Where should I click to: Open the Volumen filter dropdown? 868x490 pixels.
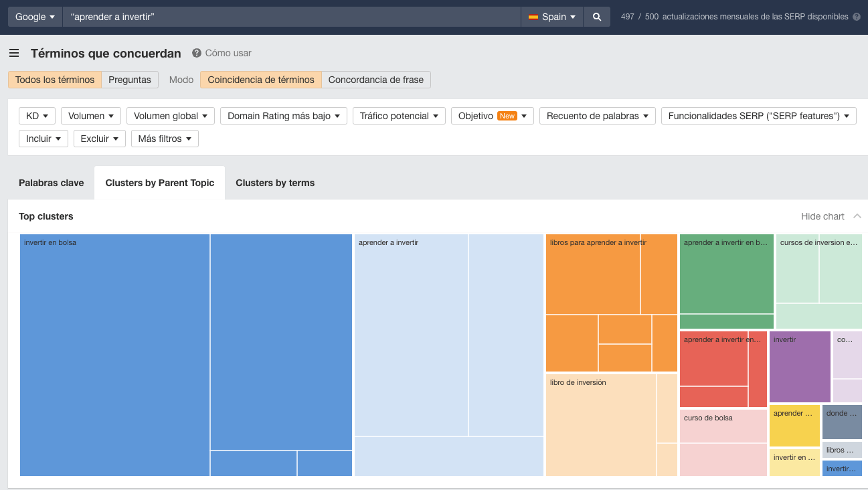(x=90, y=115)
